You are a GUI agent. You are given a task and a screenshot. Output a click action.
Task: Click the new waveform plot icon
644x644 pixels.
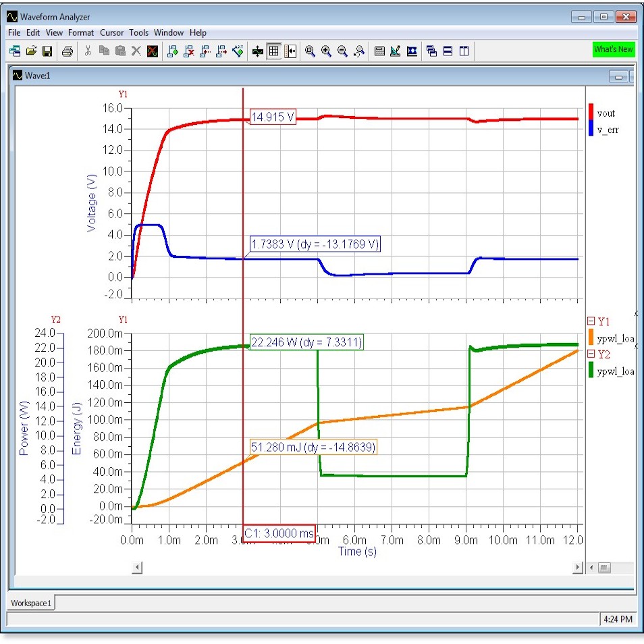[15, 51]
